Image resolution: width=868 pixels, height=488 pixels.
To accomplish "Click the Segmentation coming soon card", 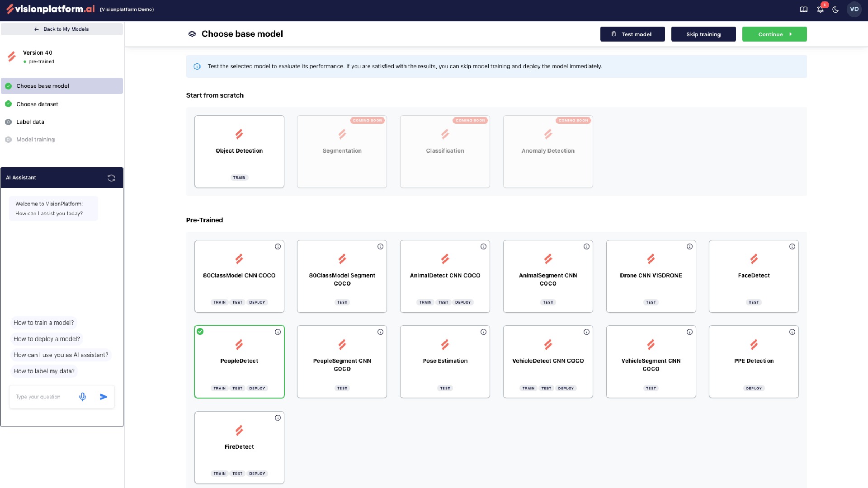I will (342, 151).
